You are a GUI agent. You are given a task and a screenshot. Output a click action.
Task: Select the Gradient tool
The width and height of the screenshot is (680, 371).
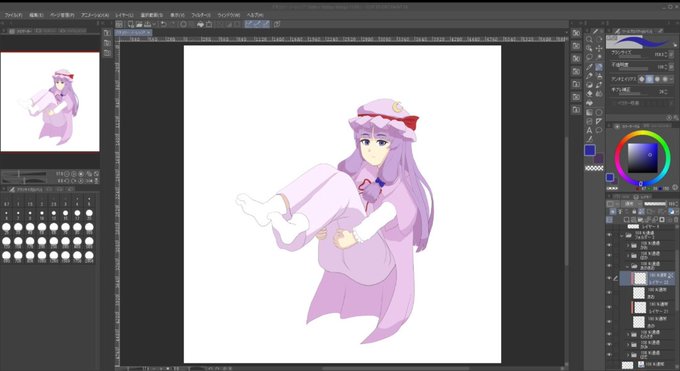pos(589,112)
